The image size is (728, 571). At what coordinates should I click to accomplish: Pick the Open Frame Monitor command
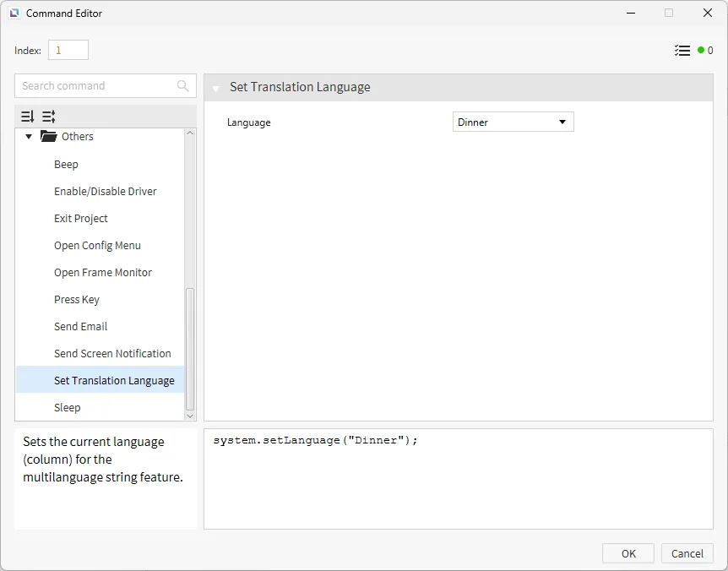pos(103,273)
